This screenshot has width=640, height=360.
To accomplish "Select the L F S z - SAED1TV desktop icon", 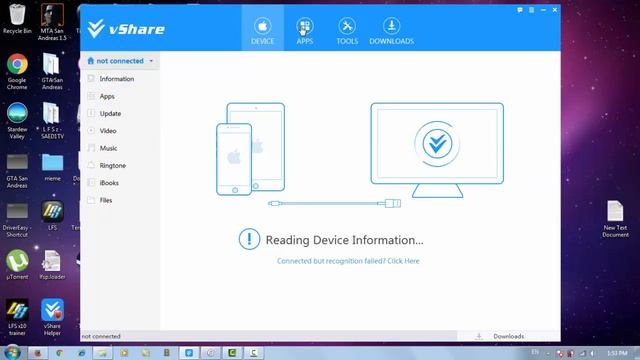I will click(x=52, y=121).
